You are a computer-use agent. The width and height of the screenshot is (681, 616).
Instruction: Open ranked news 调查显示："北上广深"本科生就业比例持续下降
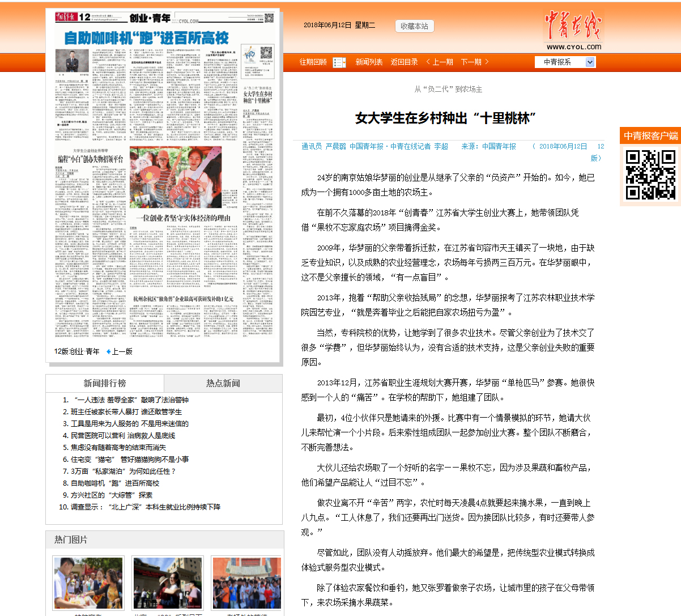[146, 507]
